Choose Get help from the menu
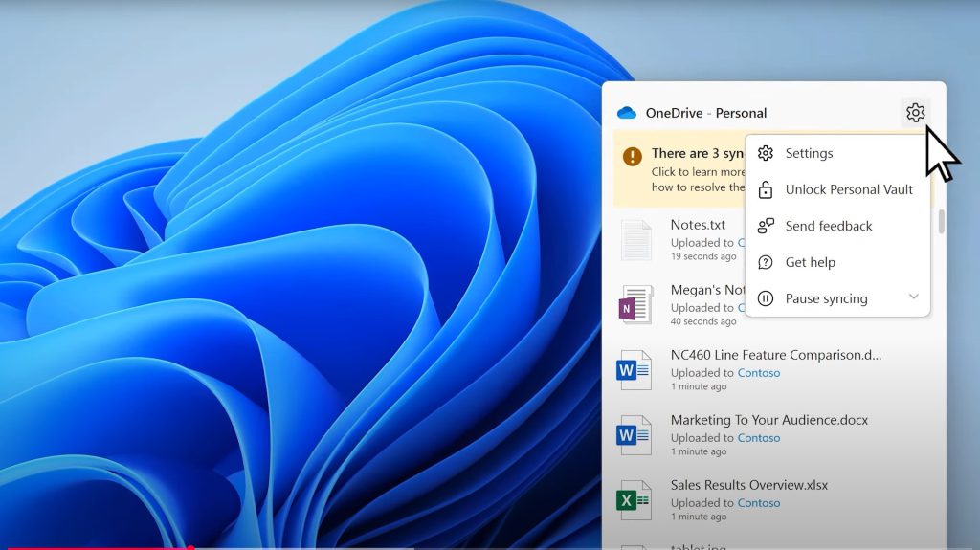Viewport: 980px width, 550px height. [810, 262]
